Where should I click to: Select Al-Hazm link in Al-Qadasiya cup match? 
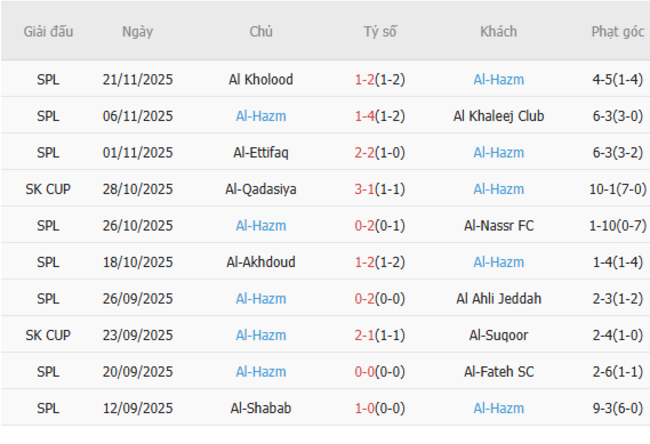tap(498, 189)
